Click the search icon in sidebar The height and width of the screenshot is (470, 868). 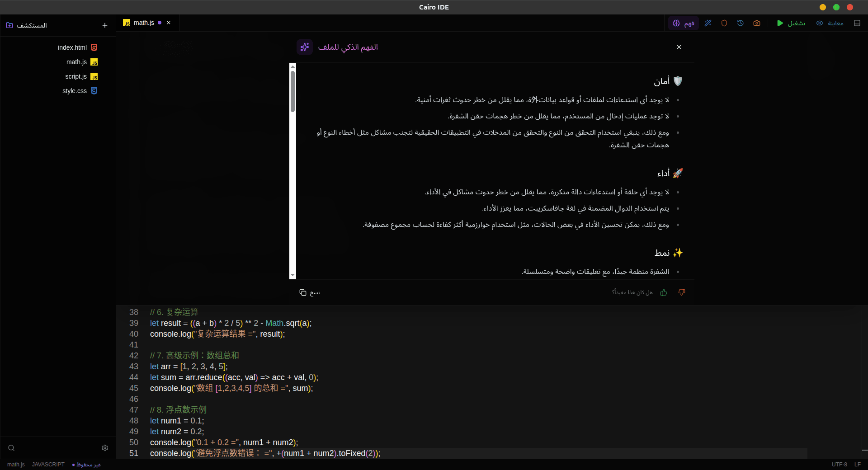coord(11,448)
